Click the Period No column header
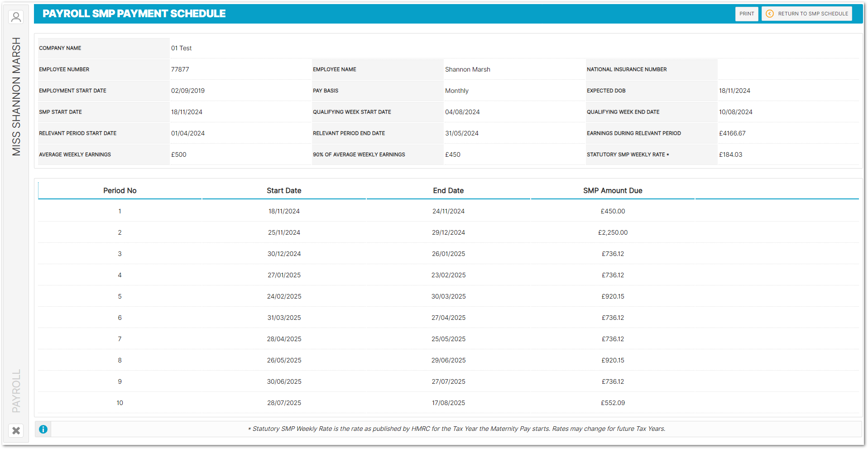 click(120, 191)
